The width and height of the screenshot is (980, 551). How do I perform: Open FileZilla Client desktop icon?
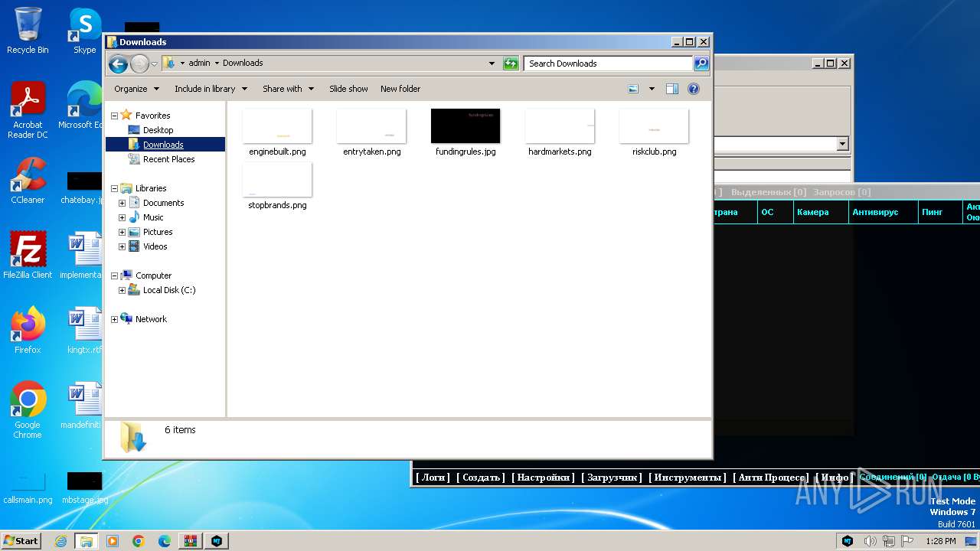[x=28, y=256]
